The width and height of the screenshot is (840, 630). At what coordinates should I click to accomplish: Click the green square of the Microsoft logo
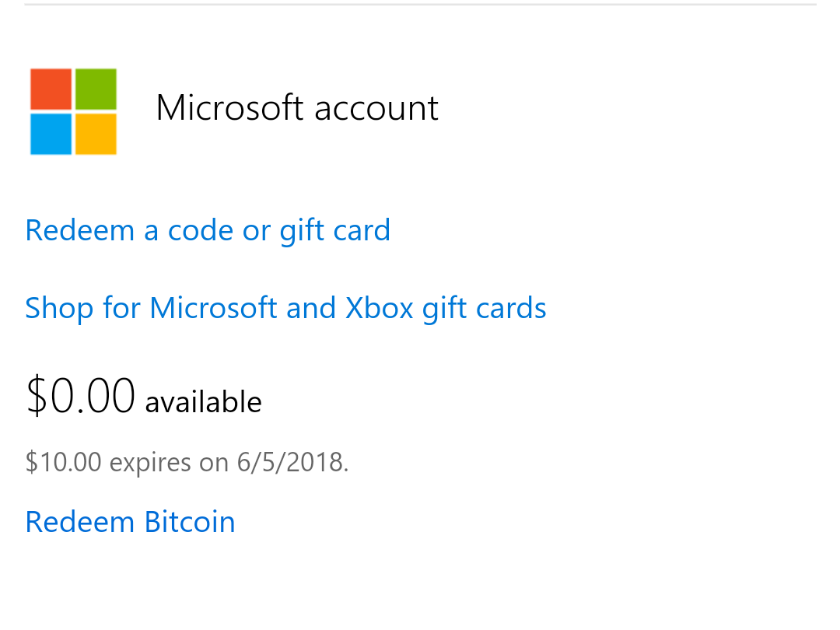96,89
